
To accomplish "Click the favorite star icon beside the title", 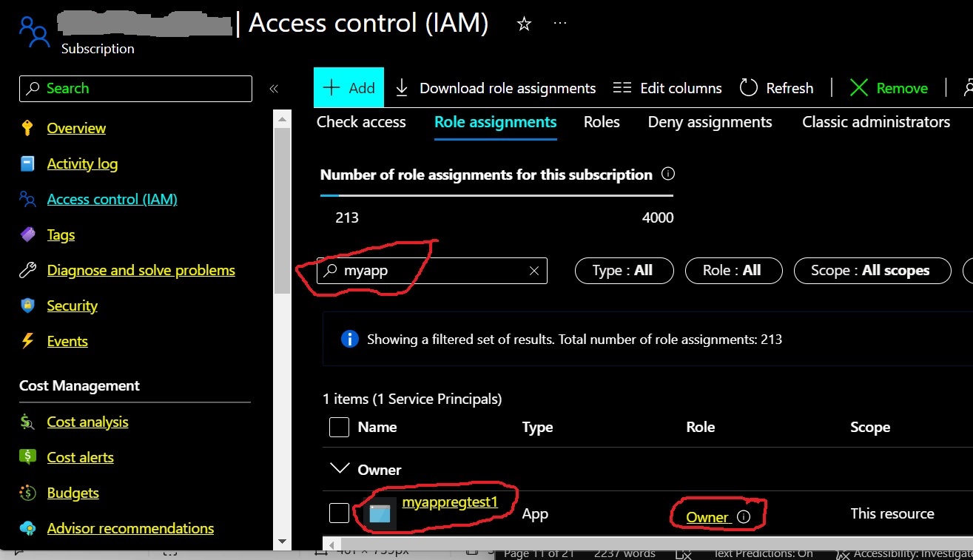I will coord(524,24).
